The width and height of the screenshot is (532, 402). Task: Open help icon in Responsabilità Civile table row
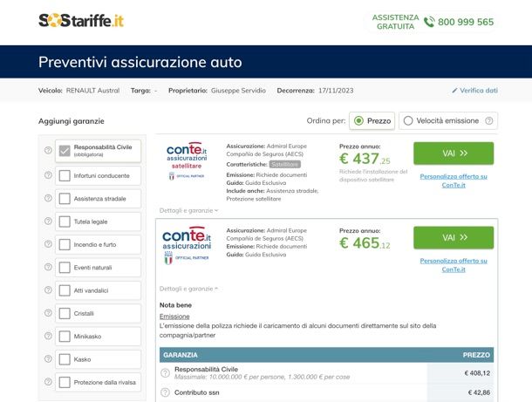[165, 373]
